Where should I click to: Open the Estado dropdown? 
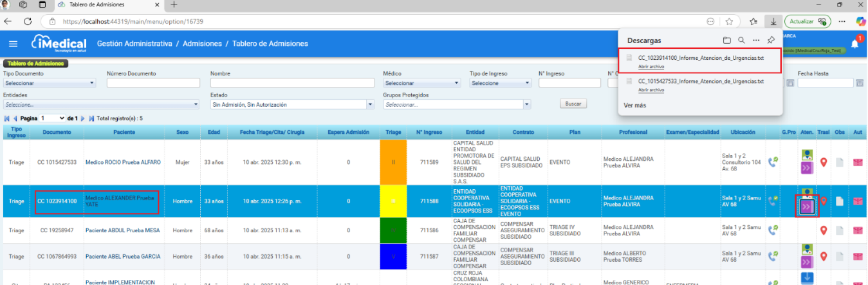[292, 104]
